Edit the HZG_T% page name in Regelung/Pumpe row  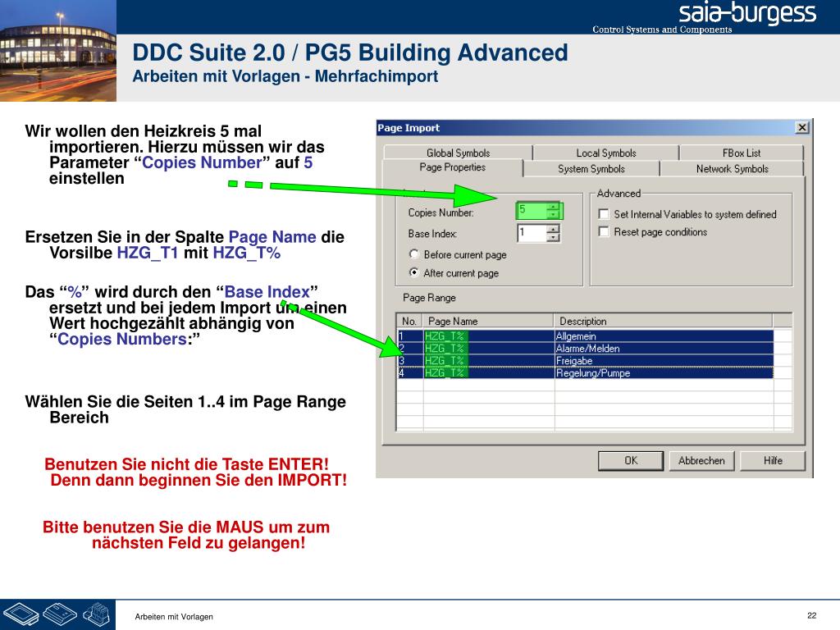(489, 373)
